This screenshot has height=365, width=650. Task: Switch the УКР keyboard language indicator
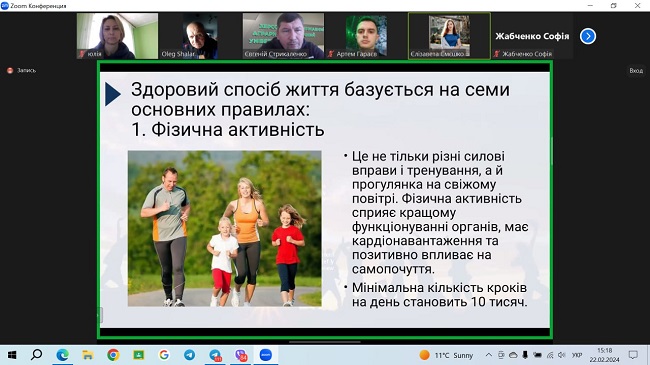(577, 355)
